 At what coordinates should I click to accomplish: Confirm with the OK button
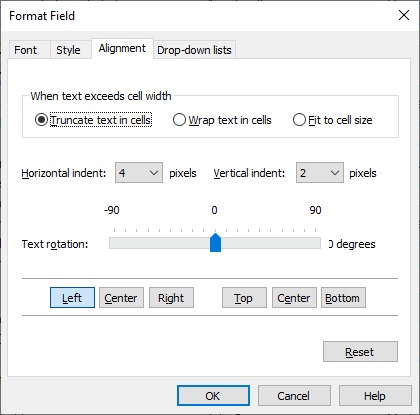click(x=213, y=396)
